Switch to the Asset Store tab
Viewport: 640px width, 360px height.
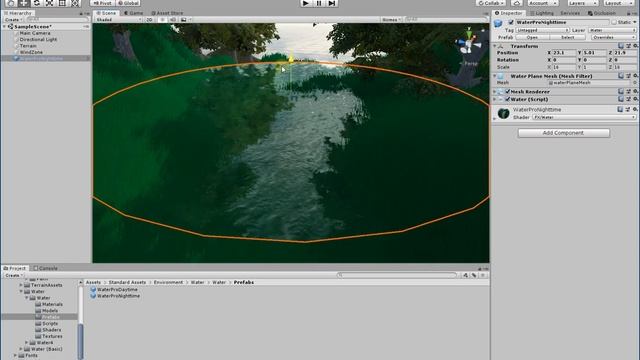[x=167, y=13]
